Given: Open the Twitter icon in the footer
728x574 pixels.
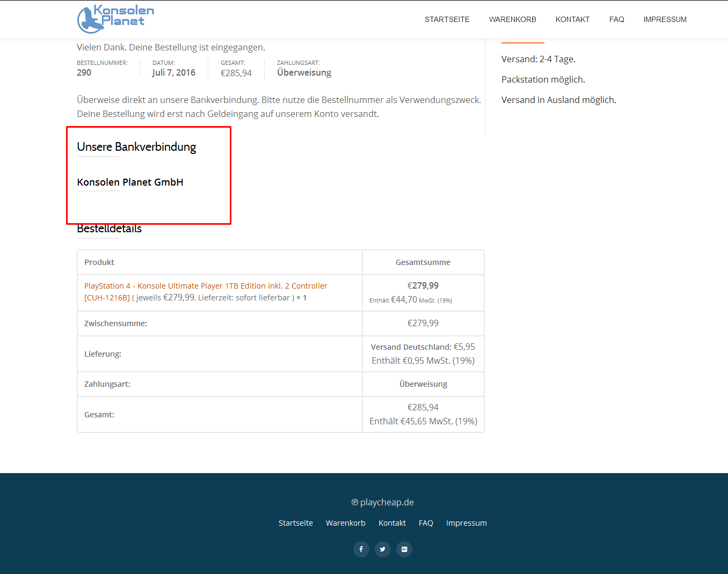Looking at the screenshot, I should 383,549.
